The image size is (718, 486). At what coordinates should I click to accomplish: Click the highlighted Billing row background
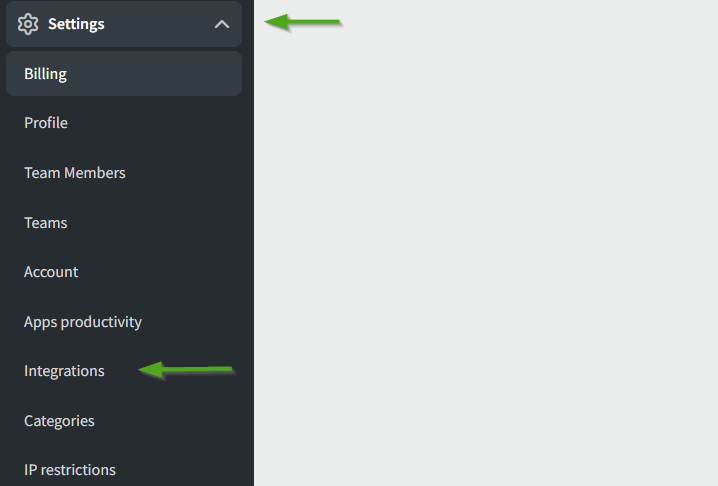click(x=160, y=74)
